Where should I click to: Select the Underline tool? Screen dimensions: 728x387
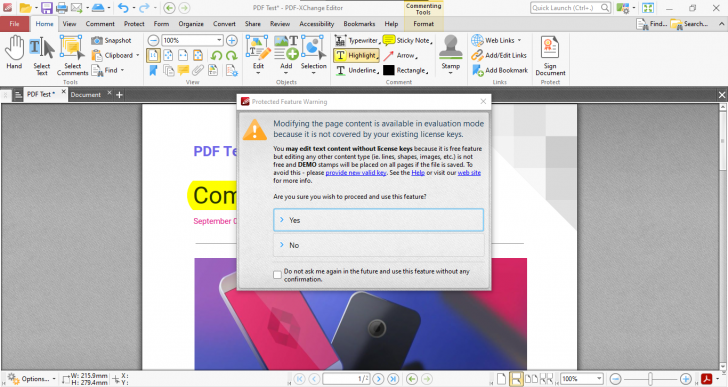coord(357,70)
